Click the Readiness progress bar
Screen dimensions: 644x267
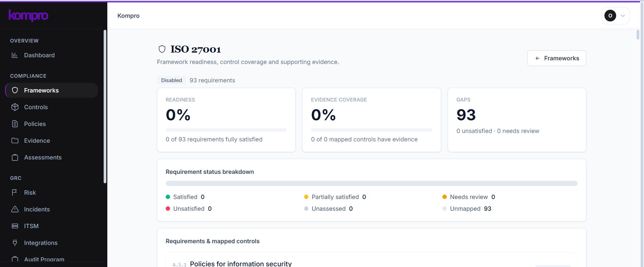pos(226,130)
